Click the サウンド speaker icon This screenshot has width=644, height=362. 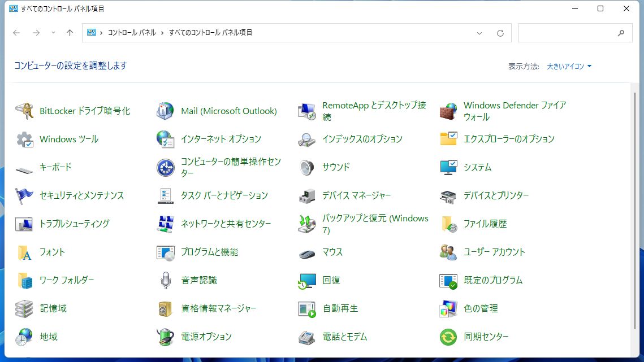[307, 168]
